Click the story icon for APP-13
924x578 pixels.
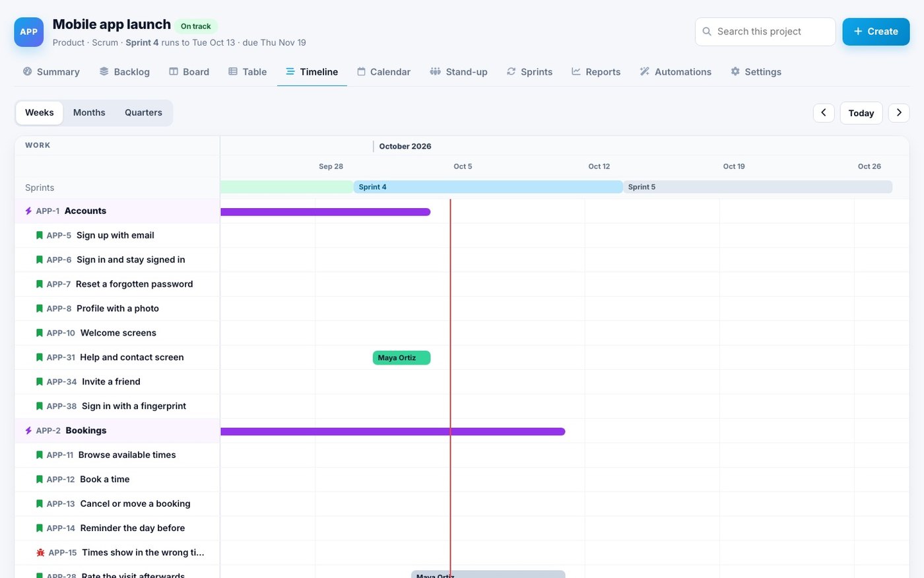click(40, 504)
